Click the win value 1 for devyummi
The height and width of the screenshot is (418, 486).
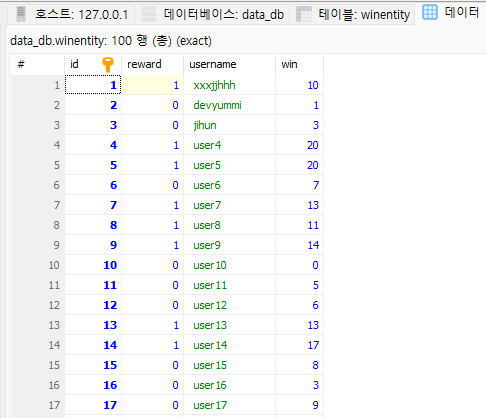point(299,105)
